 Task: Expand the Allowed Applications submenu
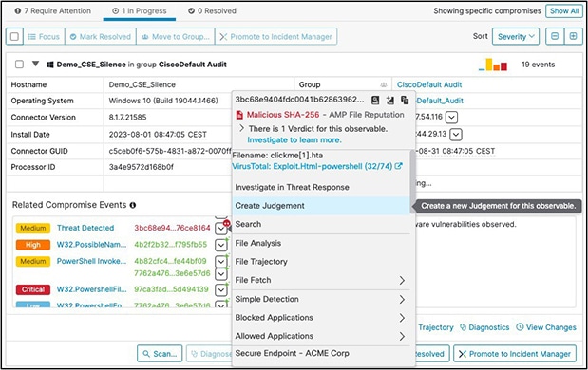[402, 336]
